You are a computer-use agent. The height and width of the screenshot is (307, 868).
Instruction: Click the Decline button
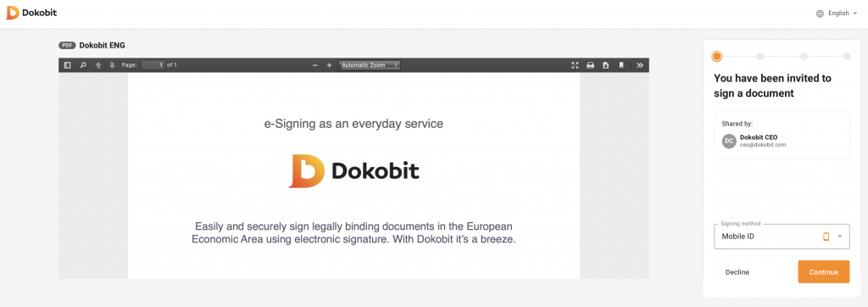737,272
